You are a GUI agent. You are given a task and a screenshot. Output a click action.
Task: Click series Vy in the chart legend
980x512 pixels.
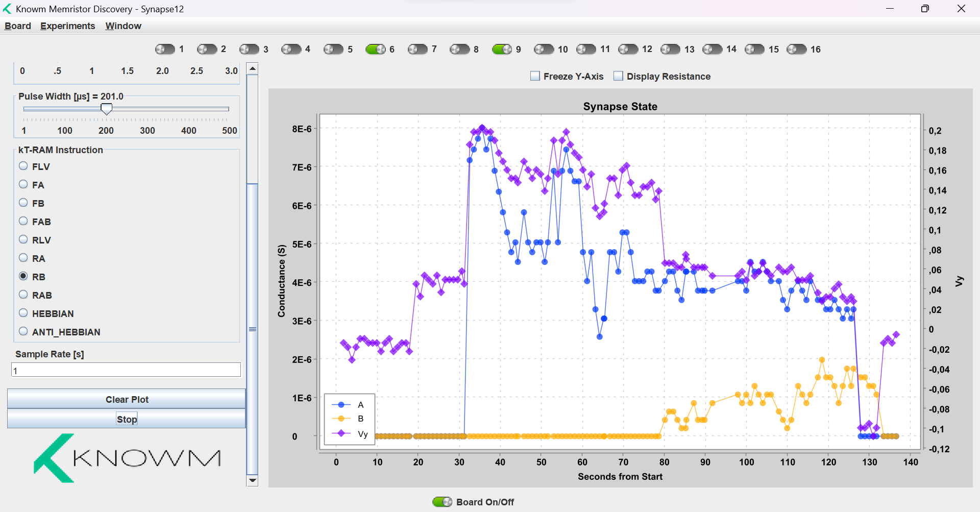coord(350,434)
